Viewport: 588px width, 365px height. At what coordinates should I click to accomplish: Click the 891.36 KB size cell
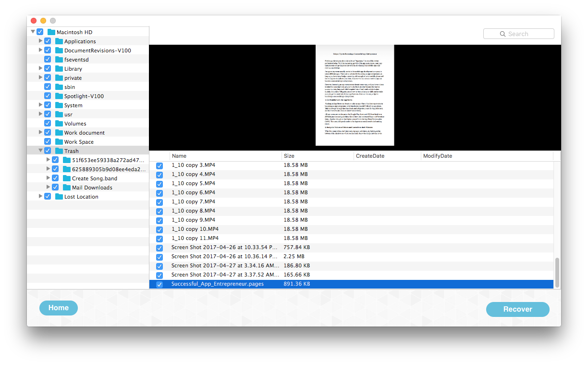pyautogui.click(x=297, y=284)
